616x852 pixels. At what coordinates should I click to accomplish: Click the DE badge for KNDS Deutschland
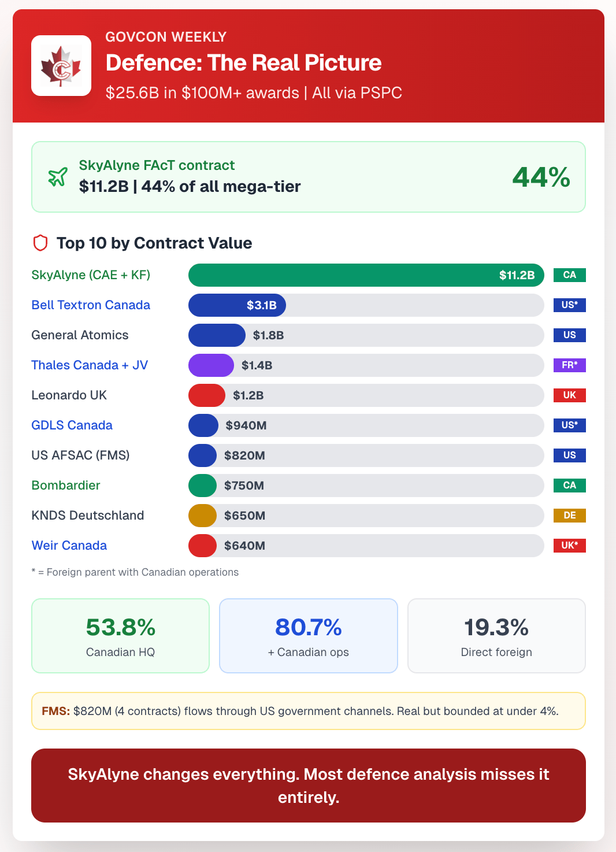(569, 516)
